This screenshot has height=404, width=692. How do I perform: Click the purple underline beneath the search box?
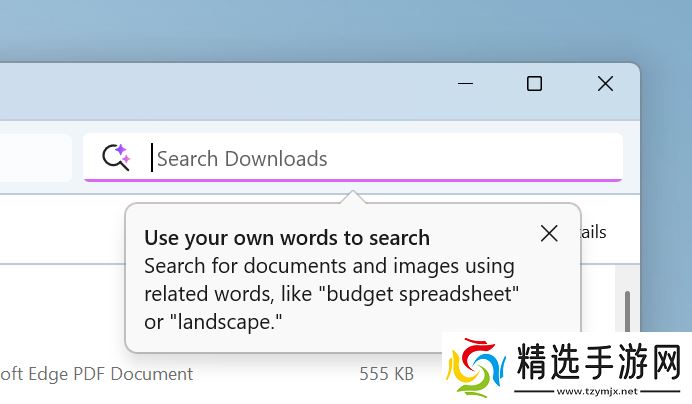pos(352,180)
